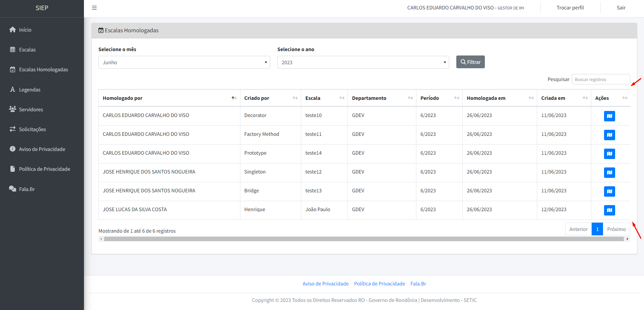Click the Política de Privacidade document icon
The width and height of the screenshot is (644, 310).
[x=12, y=169]
